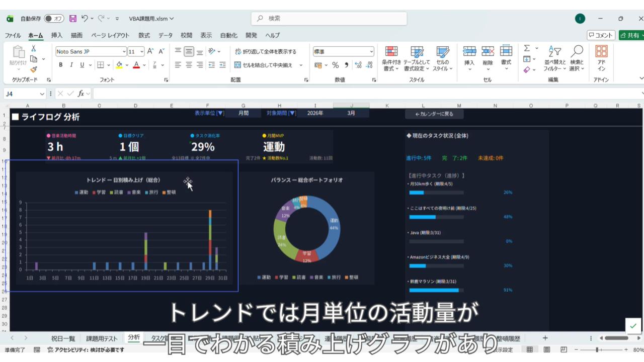Image resolution: width=644 pixels, height=362 pixels.
Task: Click the cut scissors icon
Action: pyautogui.click(x=34, y=49)
